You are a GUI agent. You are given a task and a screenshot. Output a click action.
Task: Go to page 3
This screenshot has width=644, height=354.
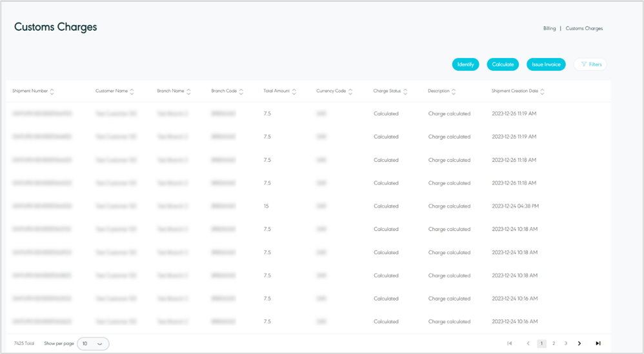[x=566, y=344]
